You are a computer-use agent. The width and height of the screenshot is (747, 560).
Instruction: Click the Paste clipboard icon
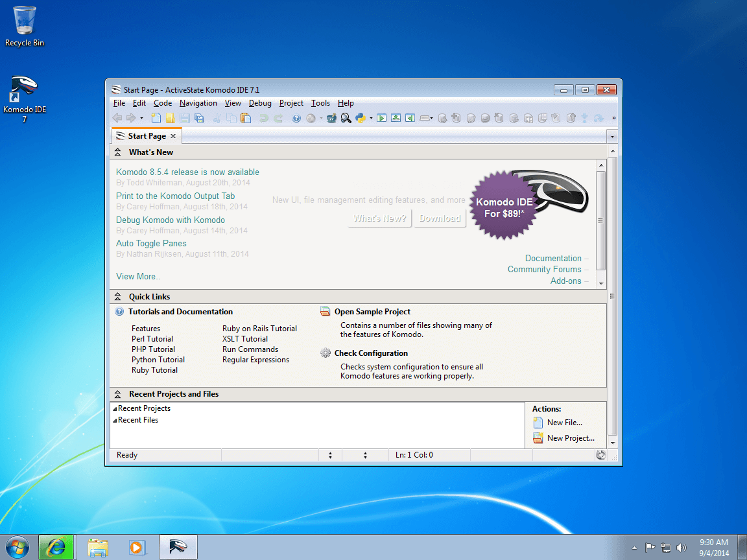246,118
